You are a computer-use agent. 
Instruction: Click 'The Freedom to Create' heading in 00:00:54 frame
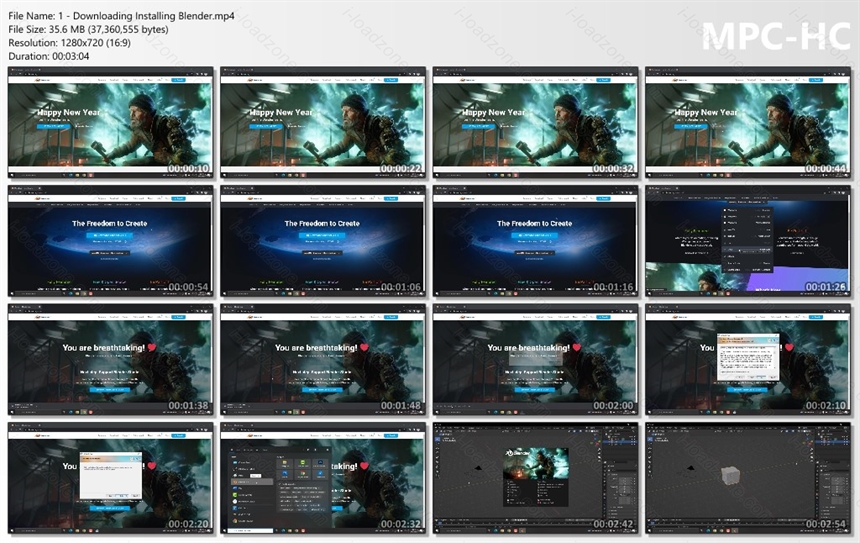pyautogui.click(x=110, y=223)
